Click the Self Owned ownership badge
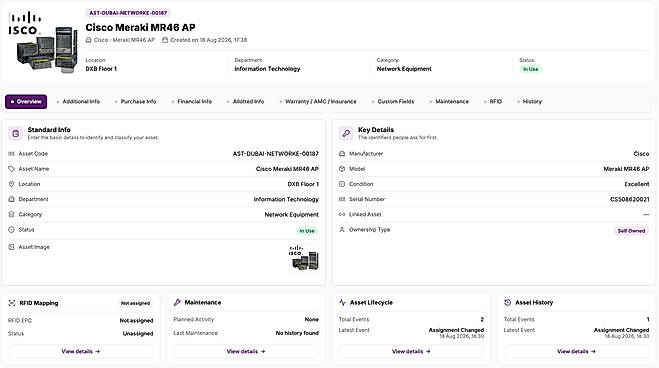 tap(631, 231)
